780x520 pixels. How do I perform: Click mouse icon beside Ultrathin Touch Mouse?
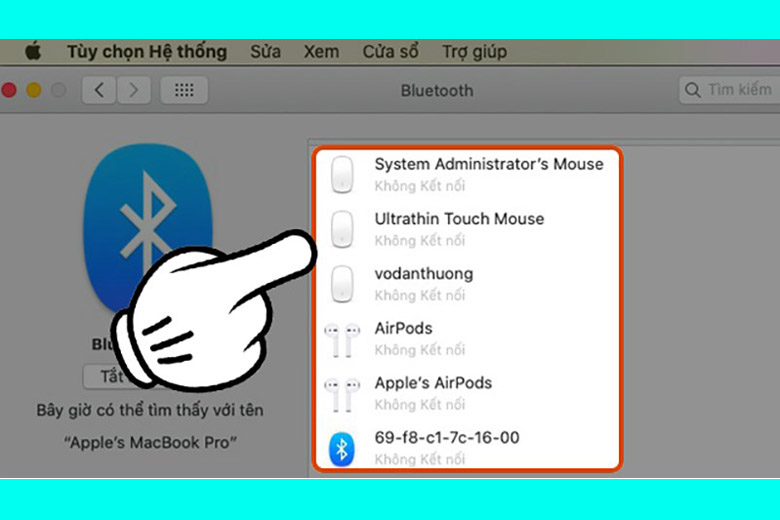pos(342,229)
